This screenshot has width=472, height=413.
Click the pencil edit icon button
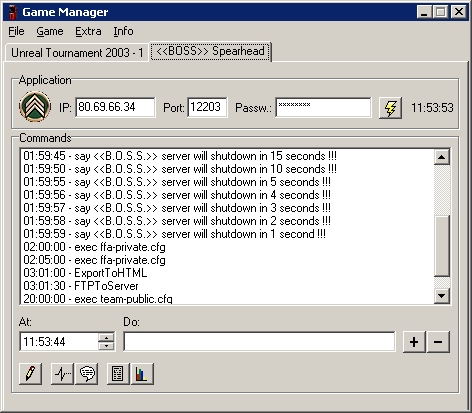click(x=31, y=374)
